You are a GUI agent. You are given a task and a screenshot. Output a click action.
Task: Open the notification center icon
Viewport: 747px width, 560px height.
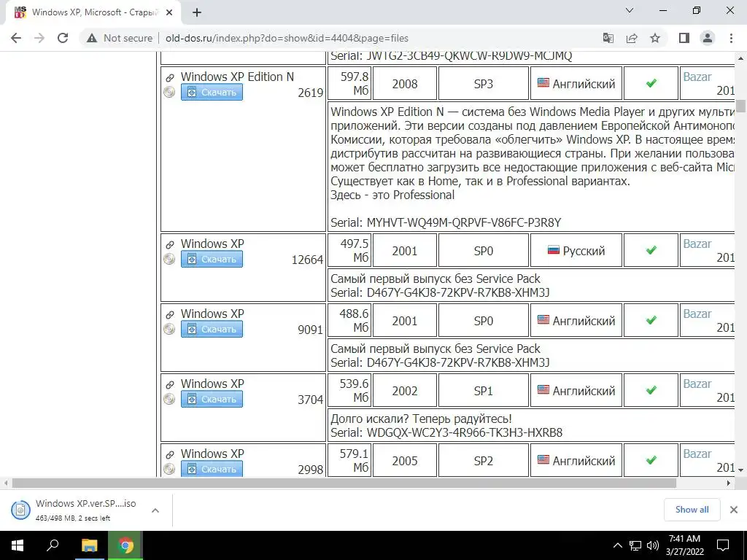723,545
